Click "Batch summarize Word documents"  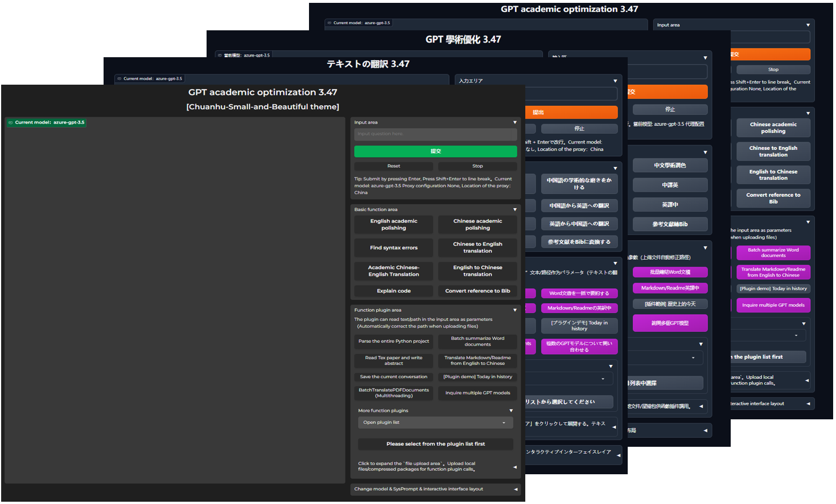tap(477, 341)
